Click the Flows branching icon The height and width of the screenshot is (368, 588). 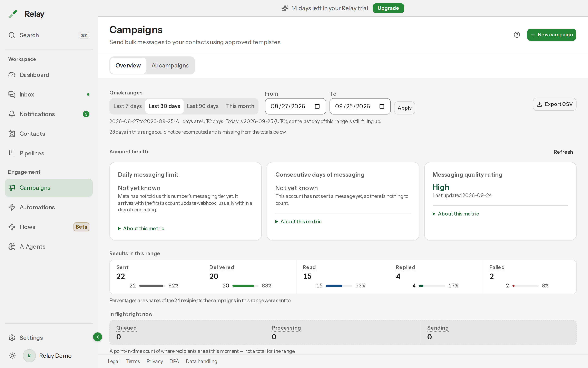12,227
